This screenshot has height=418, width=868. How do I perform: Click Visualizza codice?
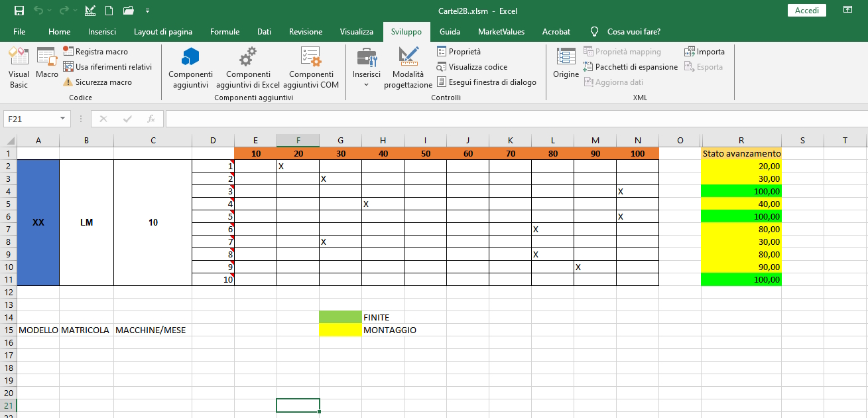(x=471, y=66)
